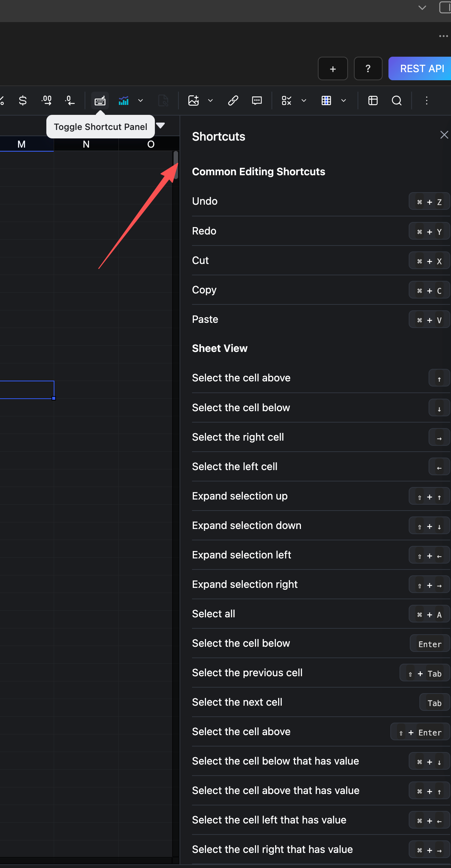This screenshot has width=451, height=868.
Task: Select the chart insertion icon
Action: tap(124, 100)
